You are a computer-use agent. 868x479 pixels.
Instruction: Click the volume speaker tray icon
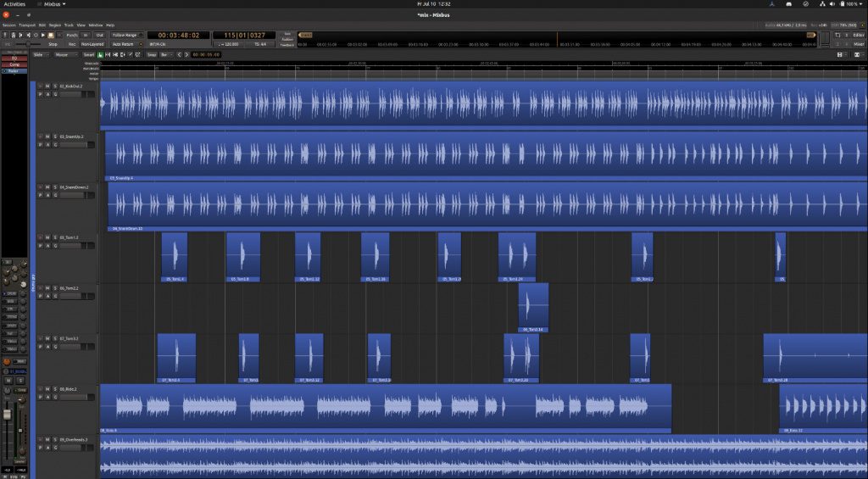(832, 4)
